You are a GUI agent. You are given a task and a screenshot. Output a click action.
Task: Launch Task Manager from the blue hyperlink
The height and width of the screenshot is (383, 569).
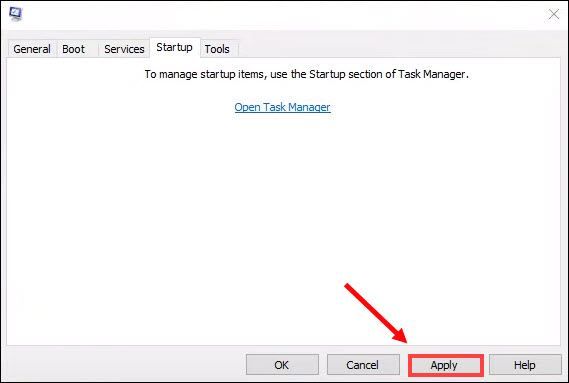click(x=282, y=107)
